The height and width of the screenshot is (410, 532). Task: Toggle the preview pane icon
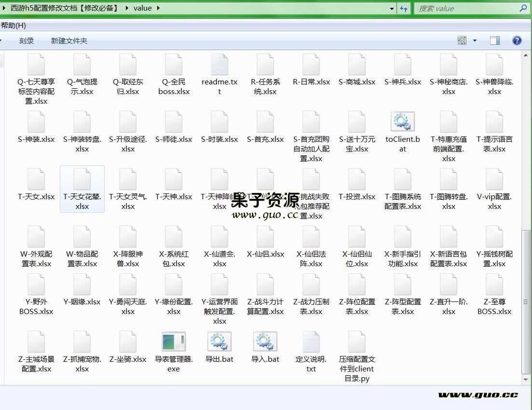click(x=494, y=41)
